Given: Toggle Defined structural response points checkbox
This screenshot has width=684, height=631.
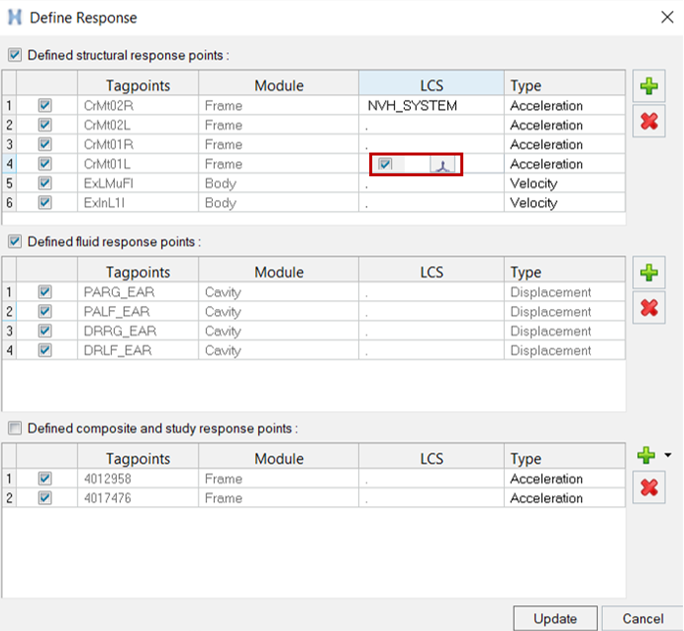Looking at the screenshot, I should [x=14, y=55].
